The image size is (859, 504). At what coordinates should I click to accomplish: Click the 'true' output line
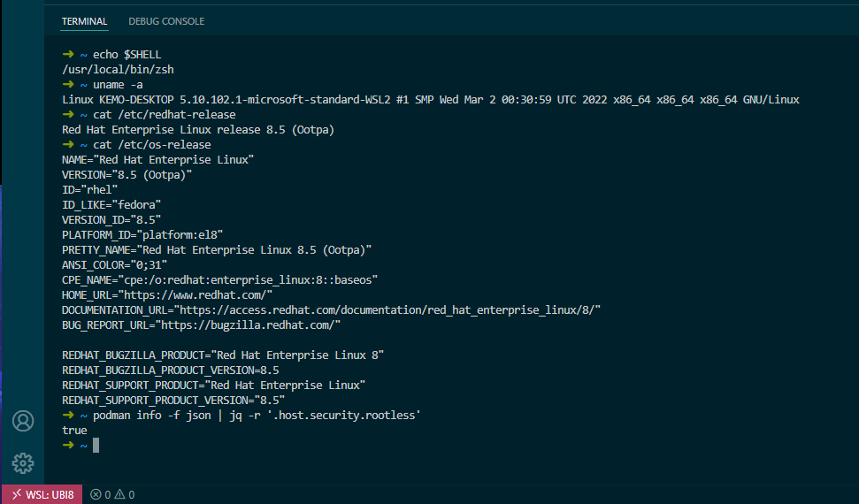coord(74,431)
